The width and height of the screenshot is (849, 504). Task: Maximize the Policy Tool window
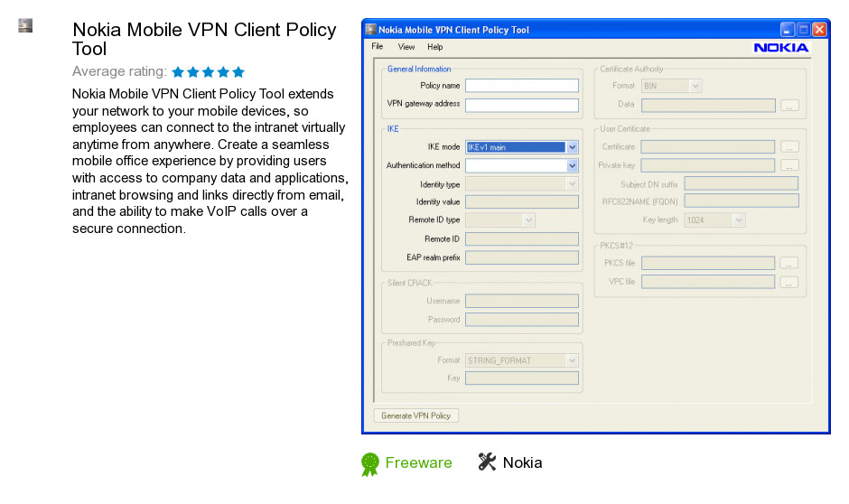click(804, 29)
